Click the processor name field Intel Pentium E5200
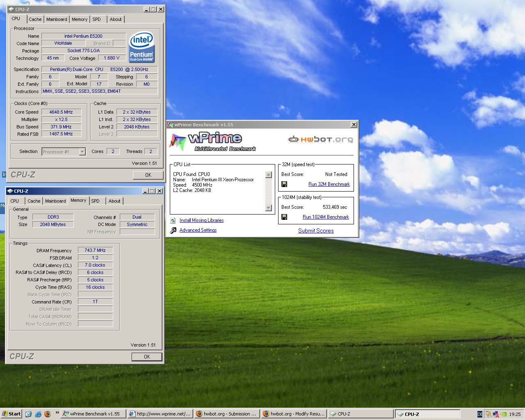 click(83, 36)
